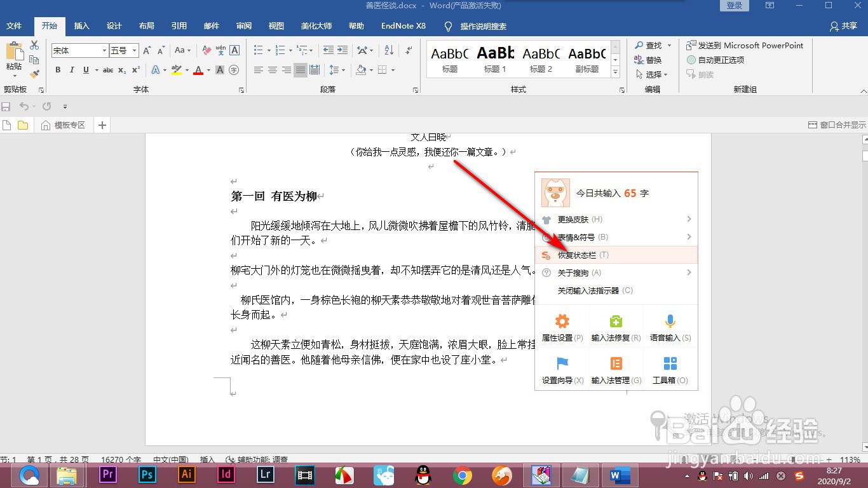Toggle justified alignment button

pyautogui.click(x=301, y=70)
